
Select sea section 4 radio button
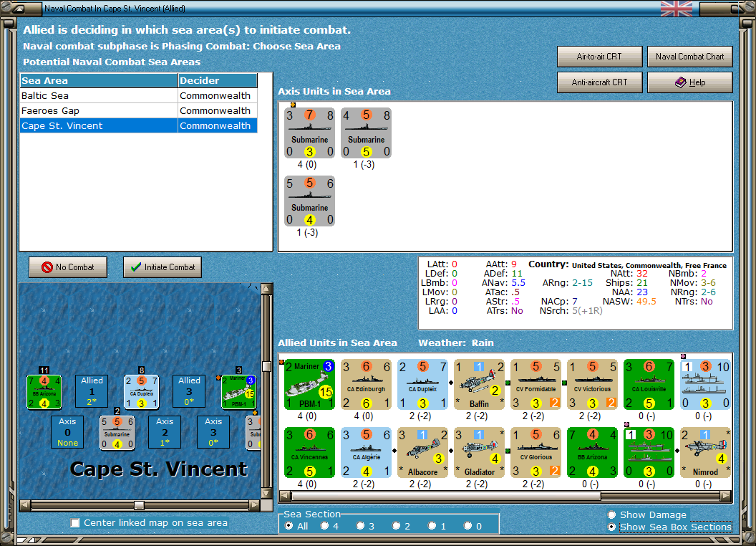tap(324, 526)
